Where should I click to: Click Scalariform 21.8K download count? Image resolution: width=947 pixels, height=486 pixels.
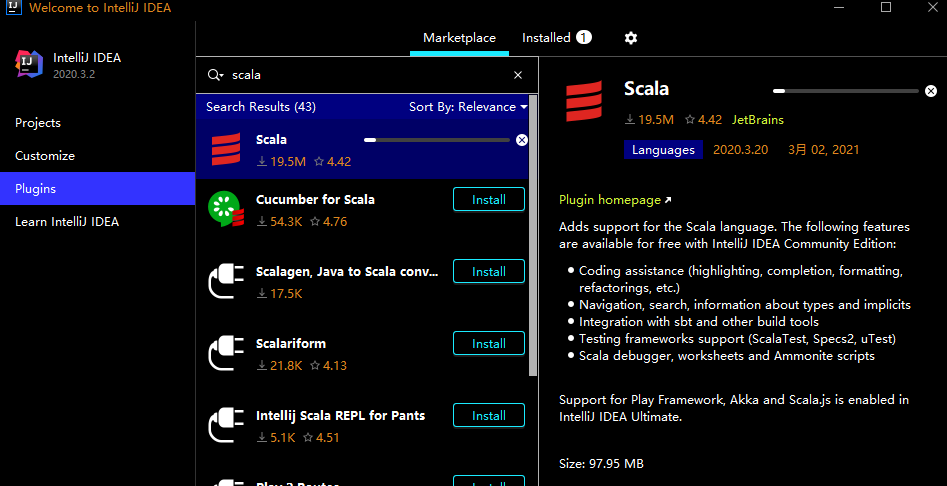coord(280,365)
